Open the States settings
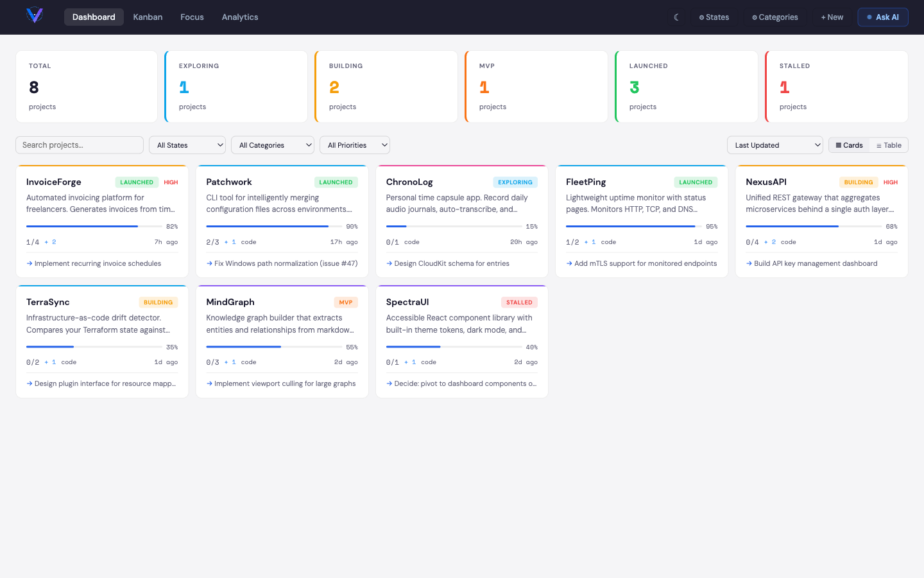This screenshot has height=578, width=924. pyautogui.click(x=714, y=17)
